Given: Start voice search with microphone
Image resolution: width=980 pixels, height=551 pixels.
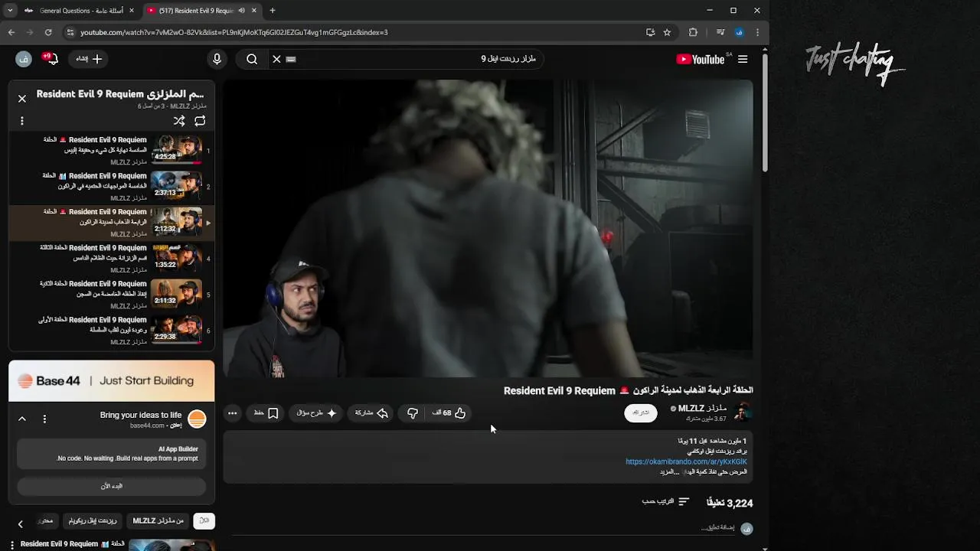Looking at the screenshot, I should pos(217,59).
